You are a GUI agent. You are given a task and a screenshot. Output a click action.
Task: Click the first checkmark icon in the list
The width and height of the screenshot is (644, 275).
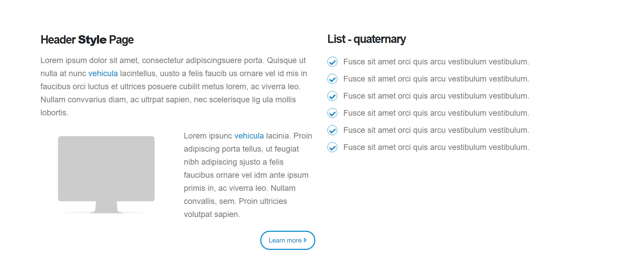tap(332, 62)
